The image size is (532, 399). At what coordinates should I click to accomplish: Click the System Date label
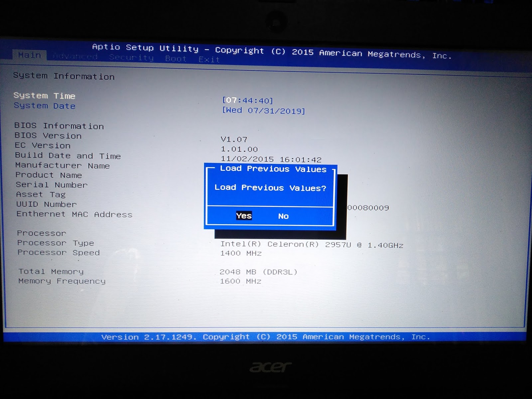(x=45, y=106)
